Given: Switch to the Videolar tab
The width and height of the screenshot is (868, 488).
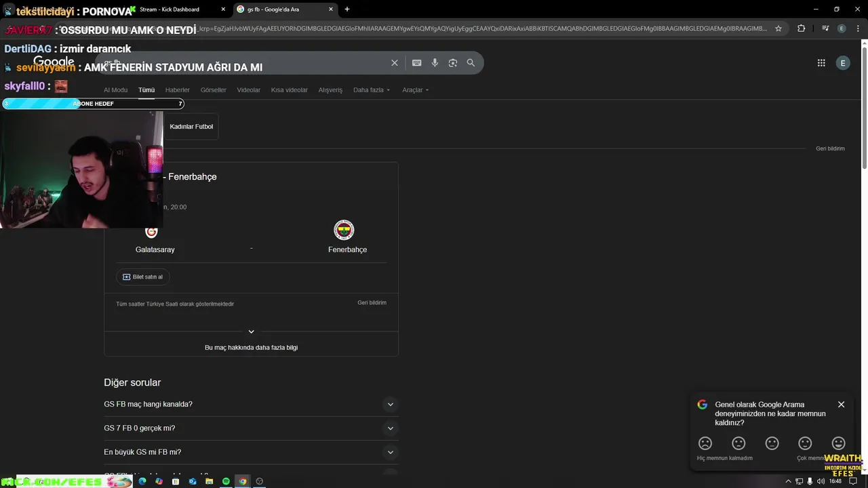Looking at the screenshot, I should point(249,90).
